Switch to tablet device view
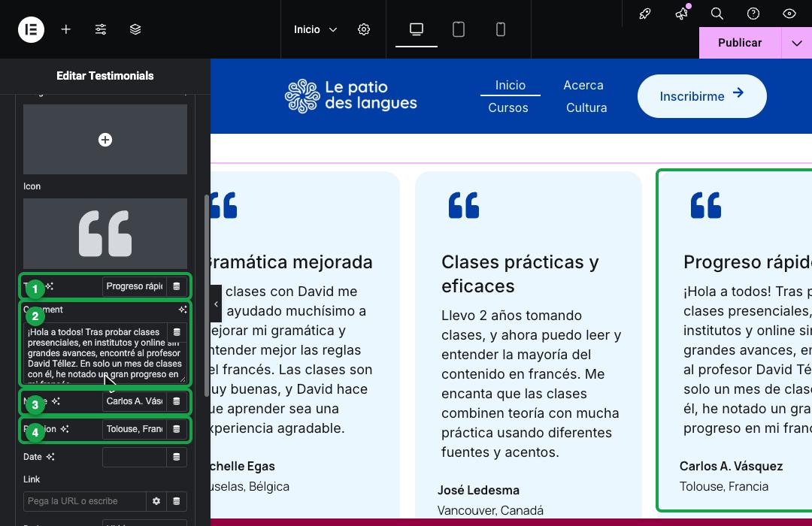This screenshot has height=526, width=812. [x=459, y=29]
